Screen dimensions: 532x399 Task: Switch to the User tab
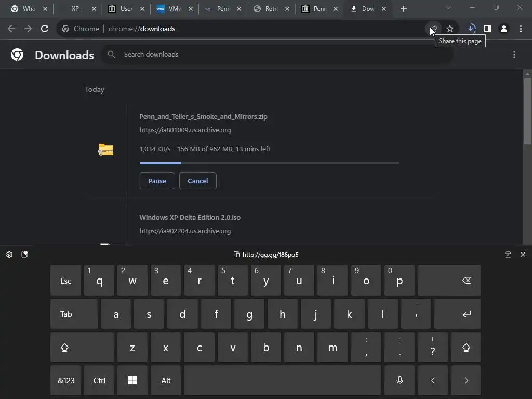coord(126,9)
